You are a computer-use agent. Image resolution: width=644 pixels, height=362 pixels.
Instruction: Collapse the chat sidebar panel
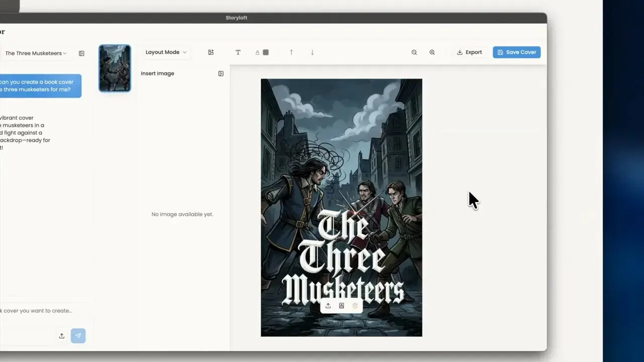pos(82,53)
